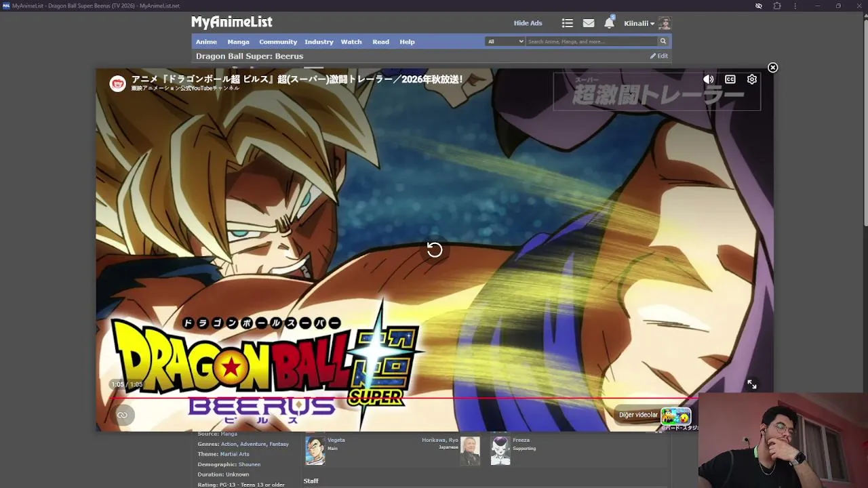Screen dimensions: 868x488
Task: Click Horikawa Ryo's photo thumbnail
Action: 471,450
